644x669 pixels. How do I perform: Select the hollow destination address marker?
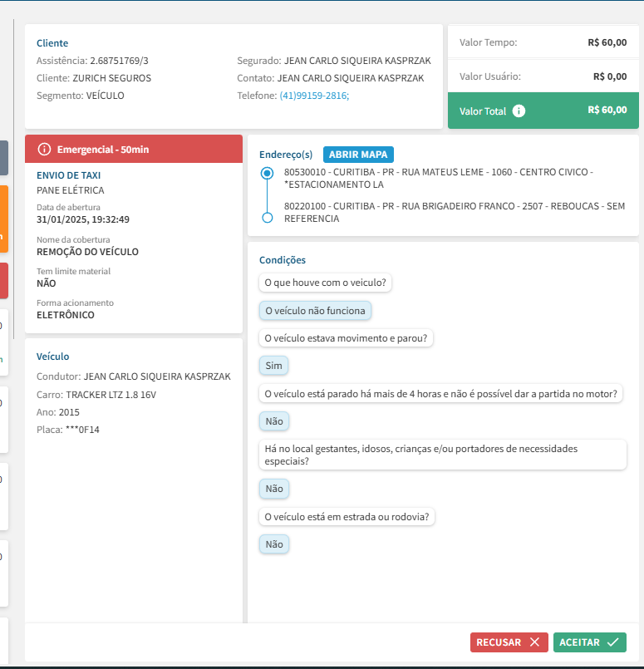click(x=267, y=218)
